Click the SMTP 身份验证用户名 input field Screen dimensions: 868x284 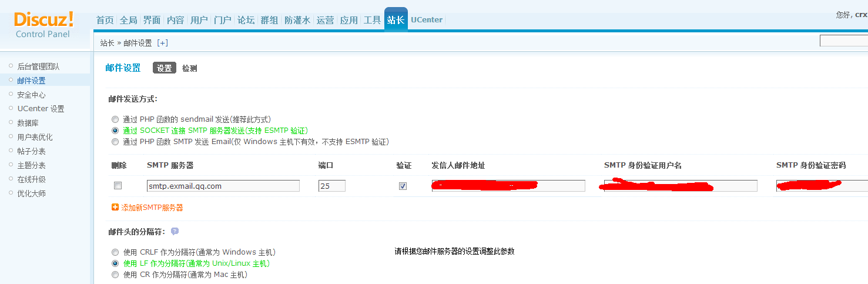coord(681,186)
